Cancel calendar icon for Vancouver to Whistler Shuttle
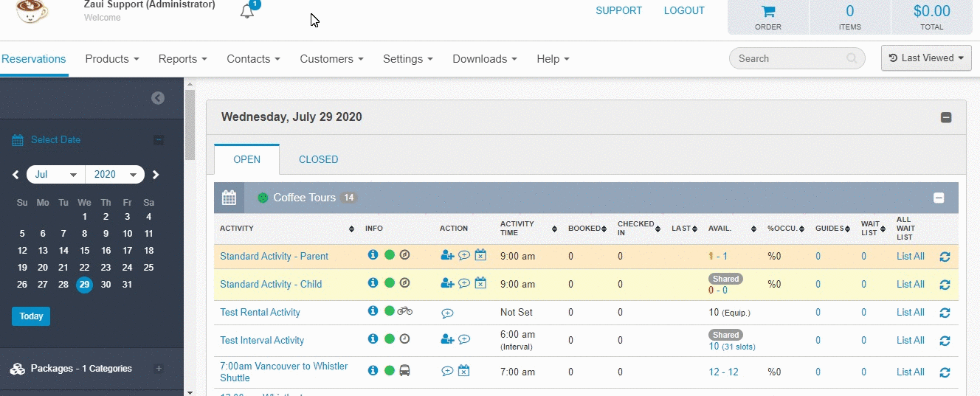This screenshot has width=980, height=396. 463,371
